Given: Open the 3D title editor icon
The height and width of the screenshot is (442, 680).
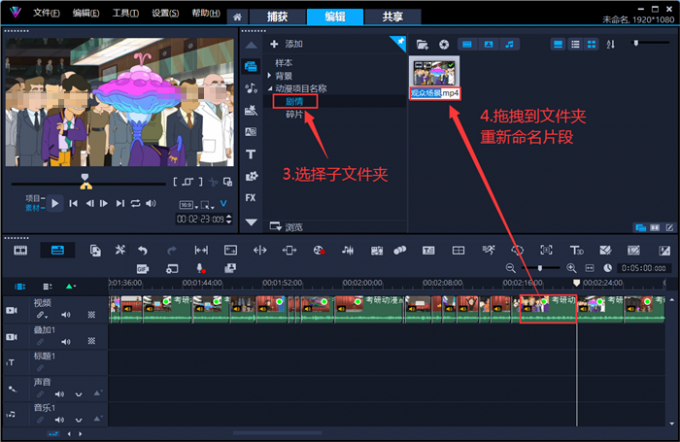Looking at the screenshot, I should 576,250.
